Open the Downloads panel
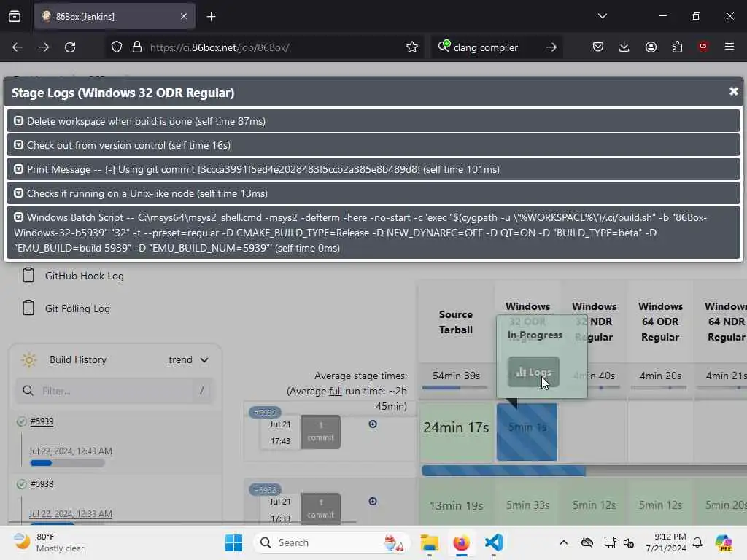The image size is (747, 560). (624, 47)
